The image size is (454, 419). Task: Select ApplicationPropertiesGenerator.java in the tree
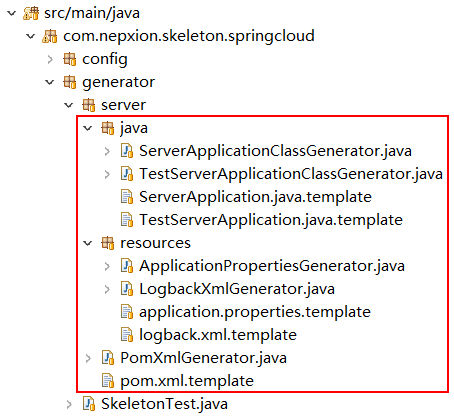(272, 266)
